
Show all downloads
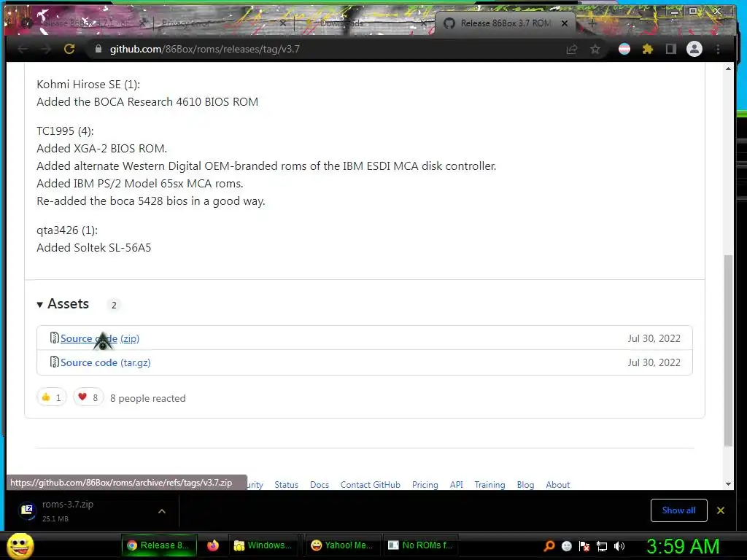(678, 510)
